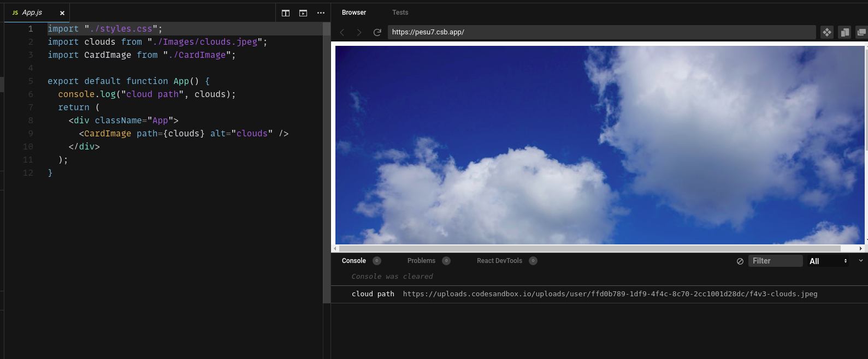Image resolution: width=868 pixels, height=359 pixels.
Task: Switch to the Tests tab
Action: [400, 13]
